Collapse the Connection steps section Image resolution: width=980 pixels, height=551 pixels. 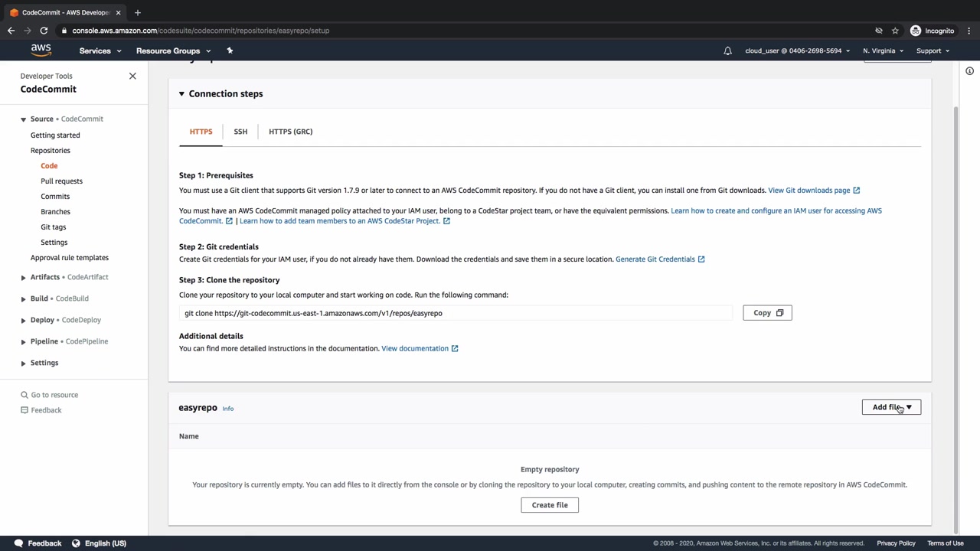[x=181, y=94]
